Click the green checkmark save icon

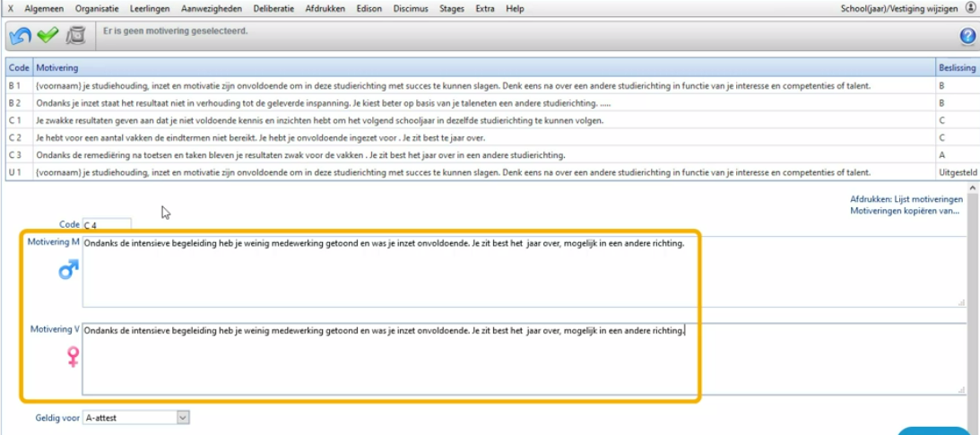point(48,36)
